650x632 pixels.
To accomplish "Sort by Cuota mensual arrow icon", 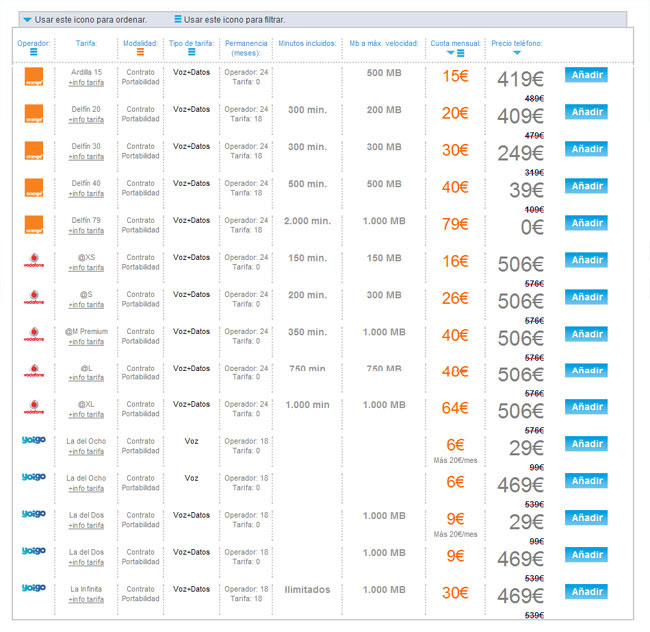I will coord(451,53).
